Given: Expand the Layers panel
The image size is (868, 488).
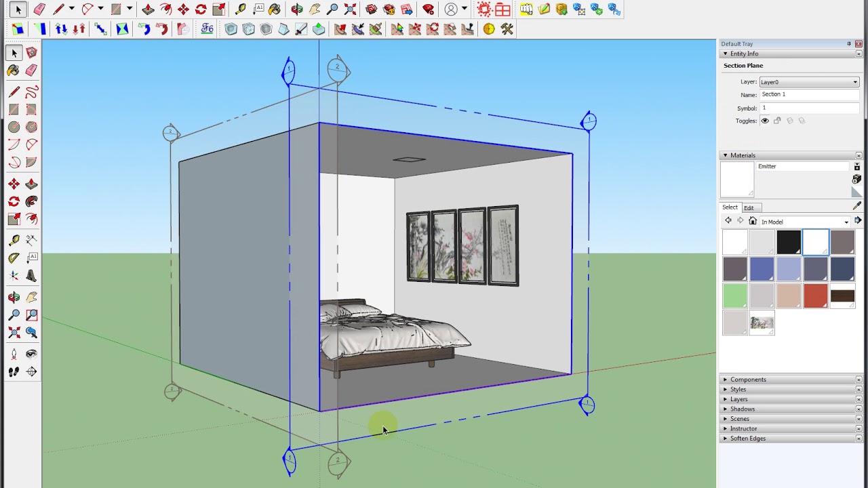Looking at the screenshot, I should [725, 399].
